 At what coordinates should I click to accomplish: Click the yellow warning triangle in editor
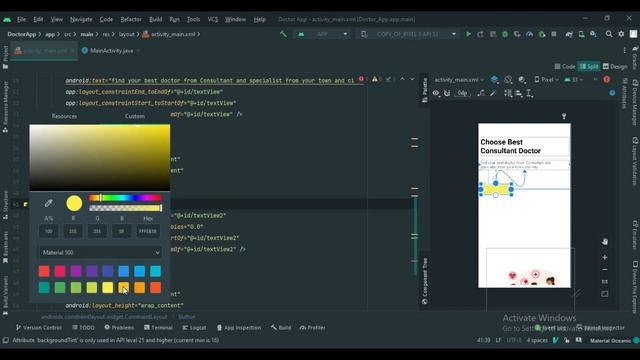(375, 79)
